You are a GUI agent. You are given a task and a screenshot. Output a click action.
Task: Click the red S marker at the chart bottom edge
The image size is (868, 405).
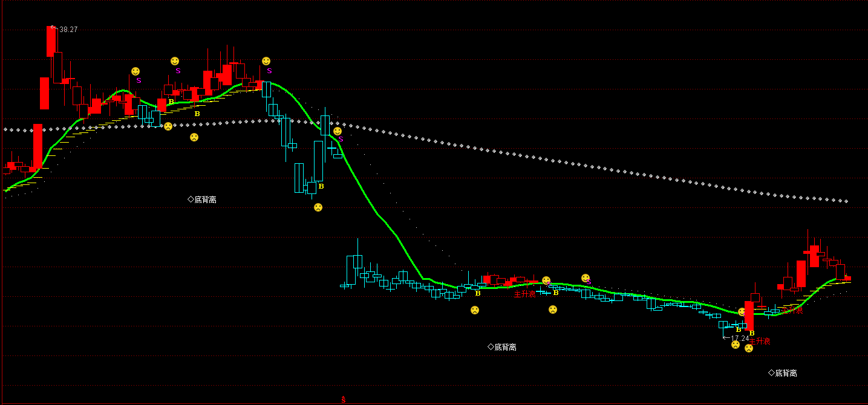point(343,400)
